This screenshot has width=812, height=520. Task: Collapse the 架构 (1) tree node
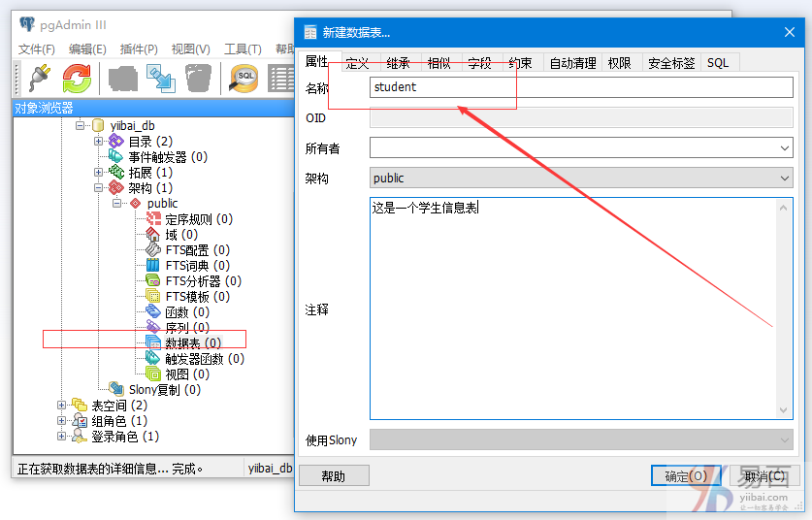[98, 187]
